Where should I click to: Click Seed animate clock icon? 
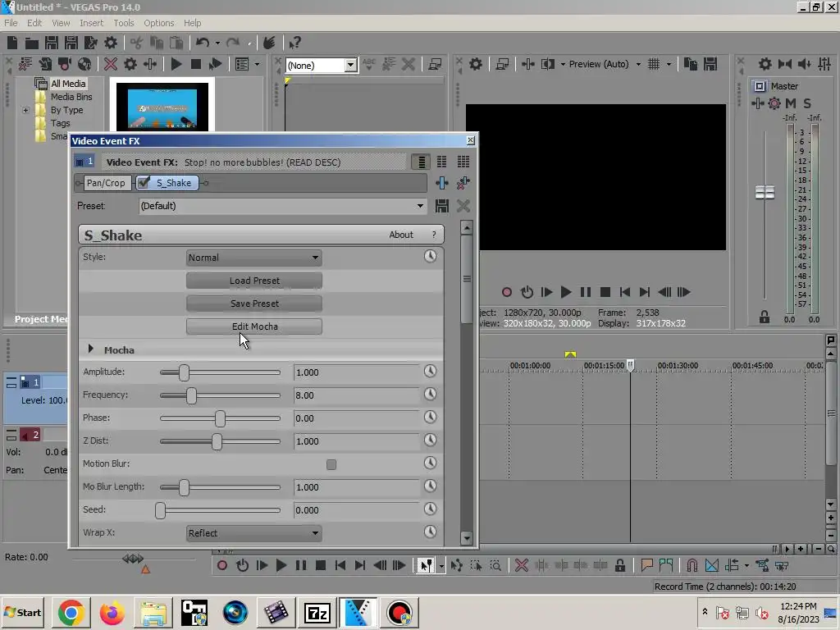(430, 509)
